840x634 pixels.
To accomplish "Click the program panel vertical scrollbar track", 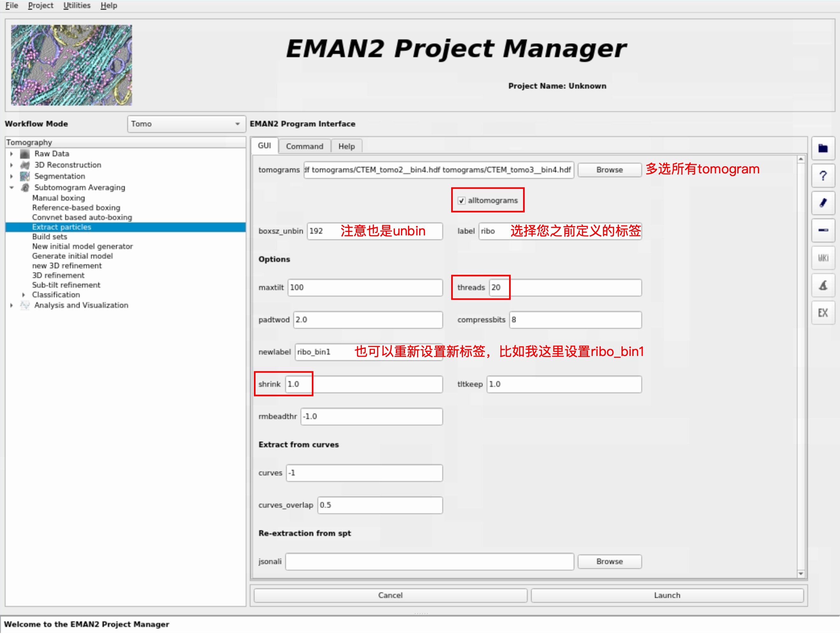I will [x=801, y=367].
